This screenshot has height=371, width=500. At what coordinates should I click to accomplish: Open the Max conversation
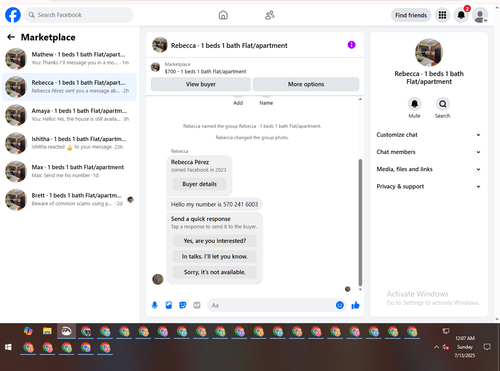click(x=69, y=171)
